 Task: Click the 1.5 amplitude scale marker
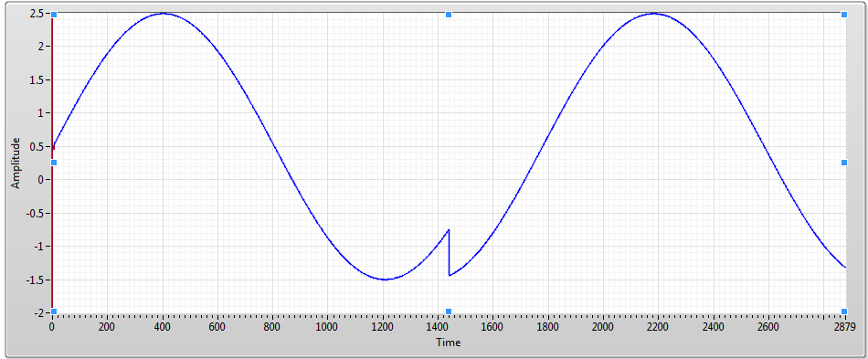click(x=36, y=79)
